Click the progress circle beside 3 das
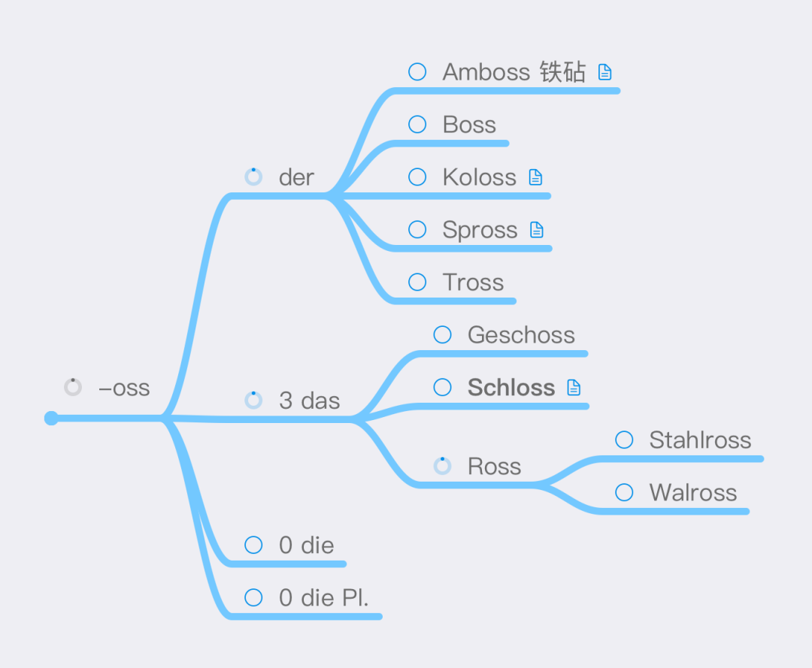The width and height of the screenshot is (812, 668). 253,400
